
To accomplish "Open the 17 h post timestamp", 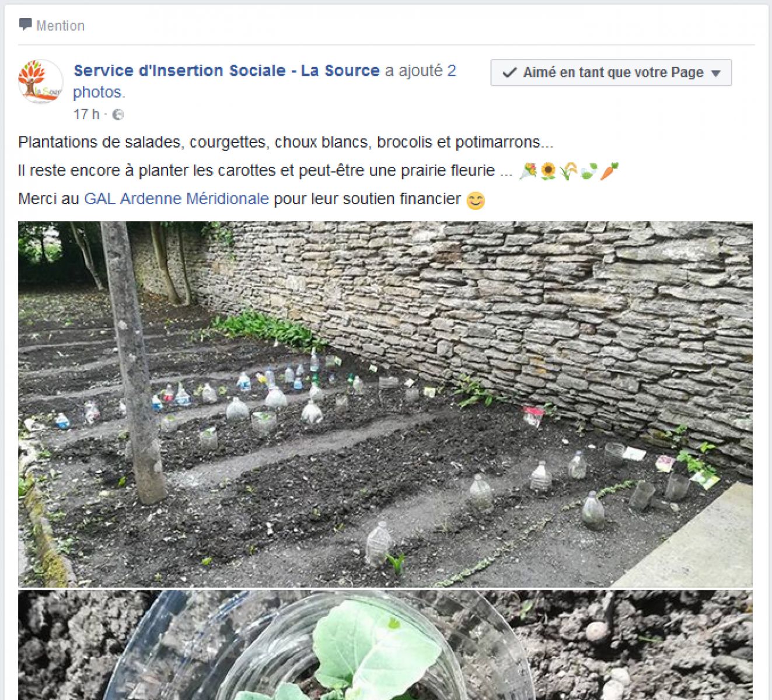I will [x=86, y=114].
